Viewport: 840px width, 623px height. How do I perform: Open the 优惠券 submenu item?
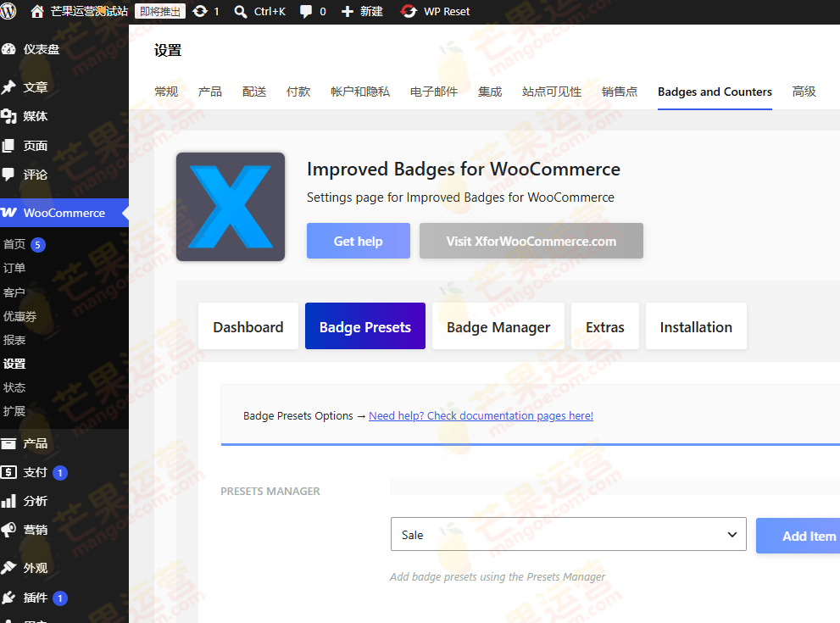[x=19, y=316]
